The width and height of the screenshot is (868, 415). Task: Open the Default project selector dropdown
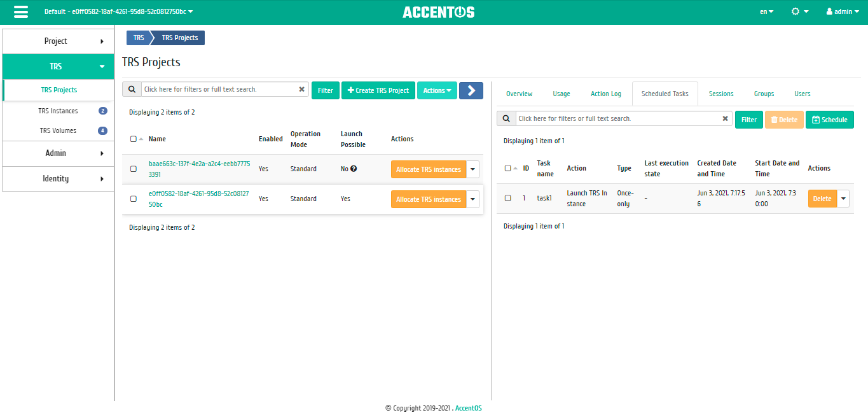119,11
